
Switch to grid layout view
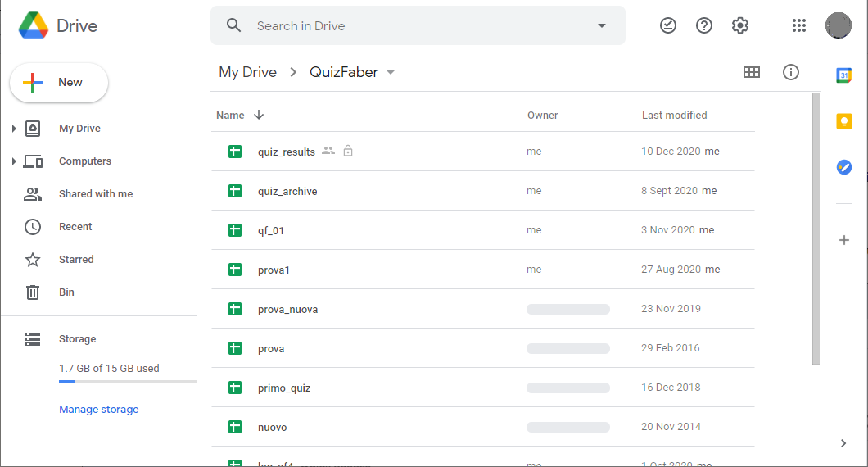pos(752,72)
